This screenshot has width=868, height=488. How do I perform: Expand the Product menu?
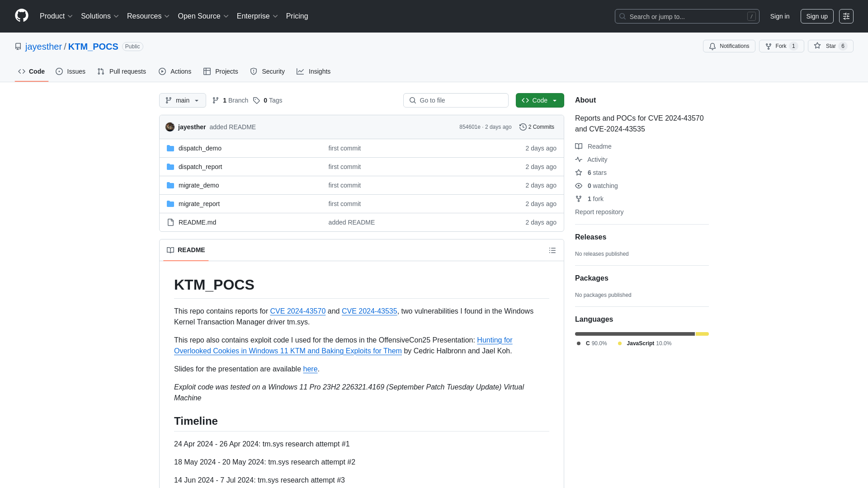pos(56,16)
